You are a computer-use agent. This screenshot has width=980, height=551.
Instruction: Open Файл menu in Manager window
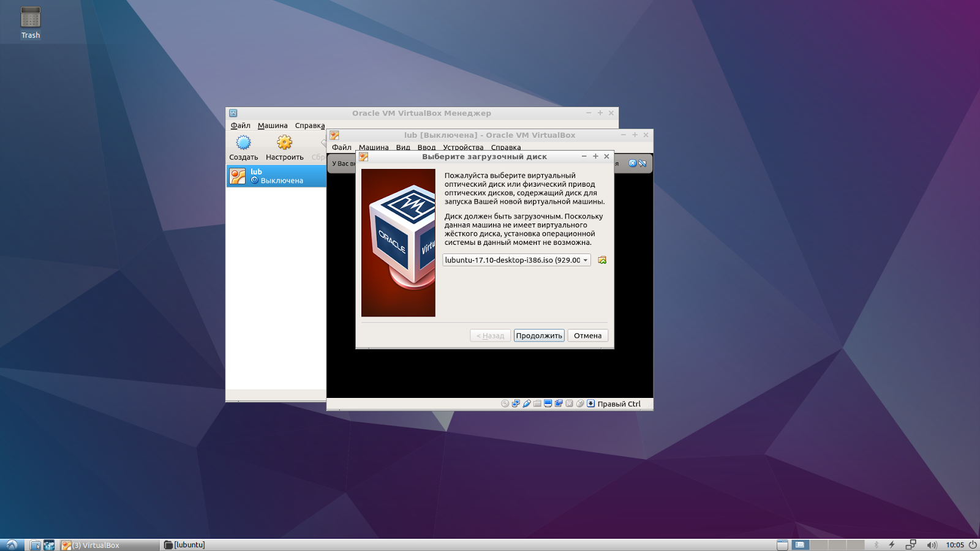coord(240,126)
